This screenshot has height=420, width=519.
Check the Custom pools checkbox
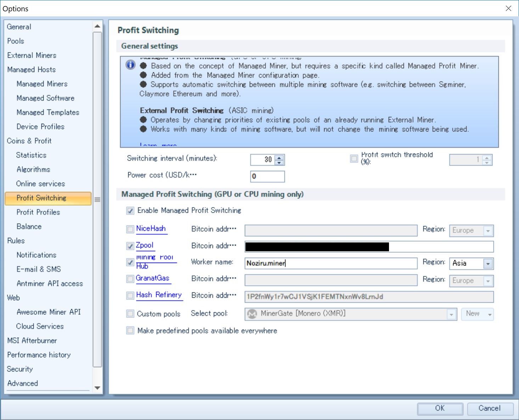point(130,314)
